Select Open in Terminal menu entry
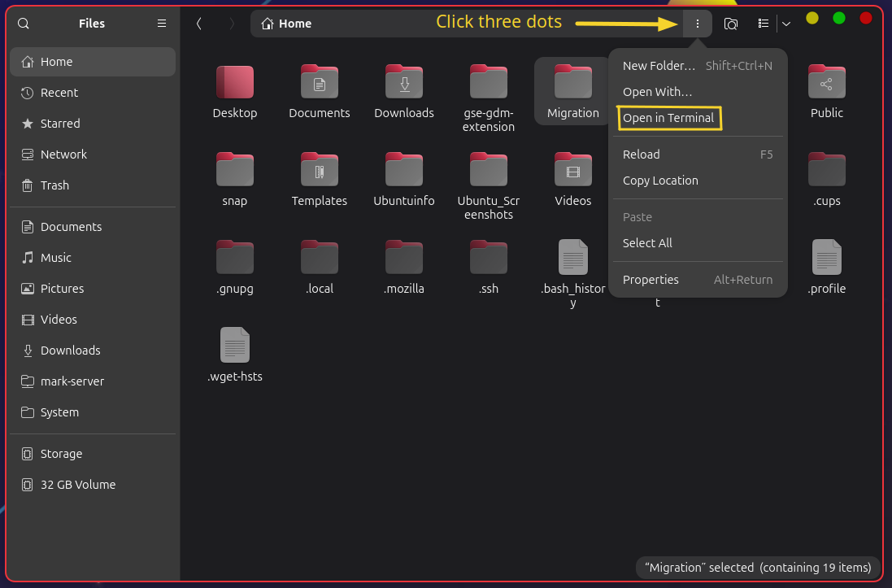 (668, 118)
